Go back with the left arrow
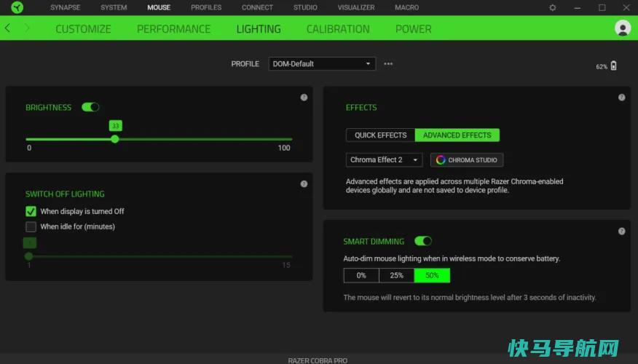 (7, 28)
